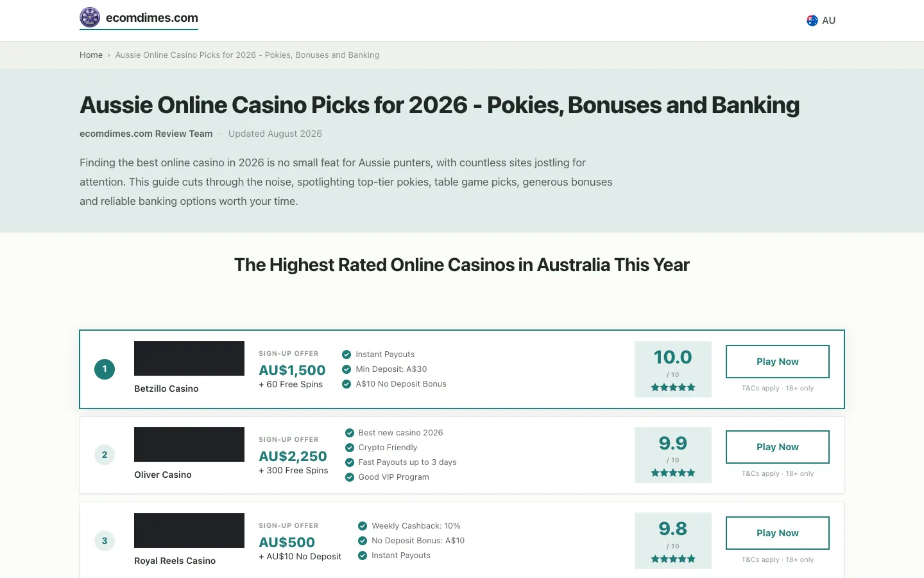Click the Instant Payouts checkmark icon under Betzillo
The height and width of the screenshot is (578, 924).
tap(346, 355)
